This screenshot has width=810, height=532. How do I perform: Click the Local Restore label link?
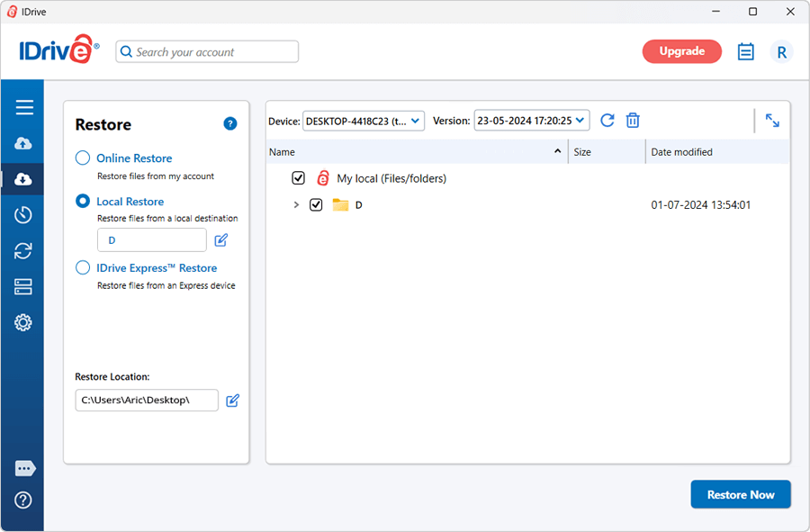(x=130, y=202)
